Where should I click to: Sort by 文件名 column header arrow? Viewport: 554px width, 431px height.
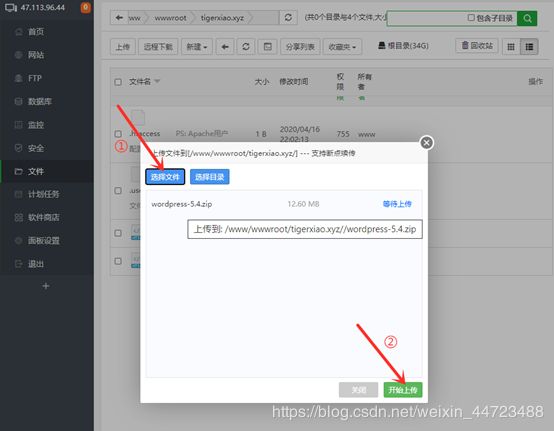tap(157, 81)
